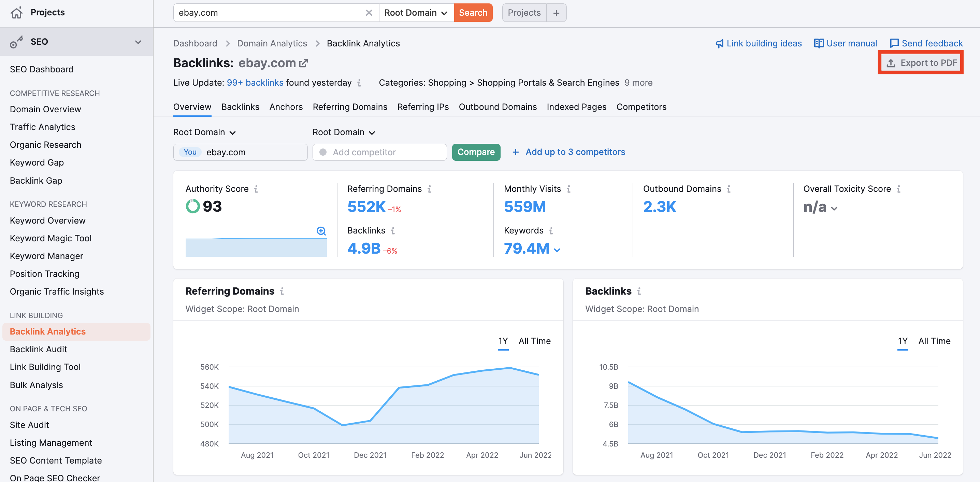Click the Link building ideas megaphone icon
Screen dimensions: 980x482
(x=719, y=44)
